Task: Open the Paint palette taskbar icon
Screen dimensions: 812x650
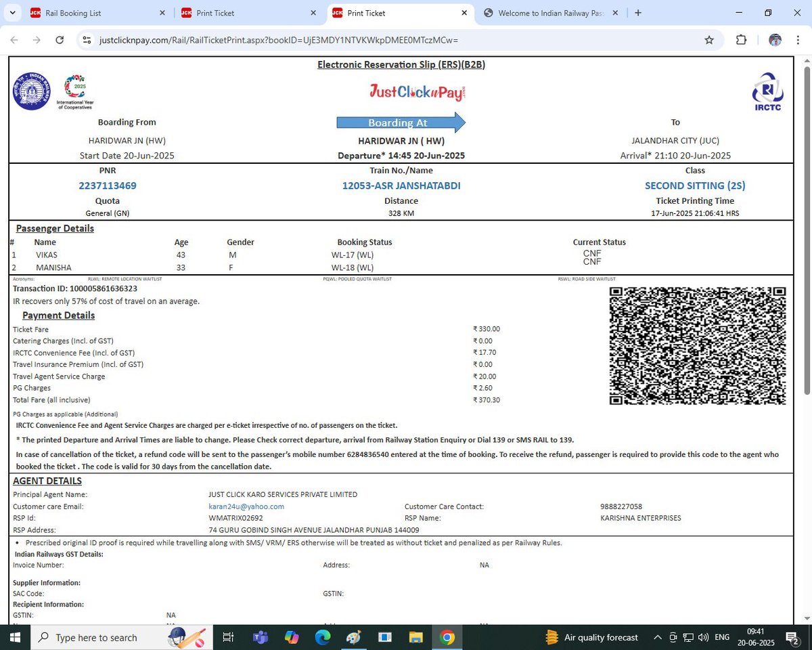Action: pyautogui.click(x=354, y=637)
